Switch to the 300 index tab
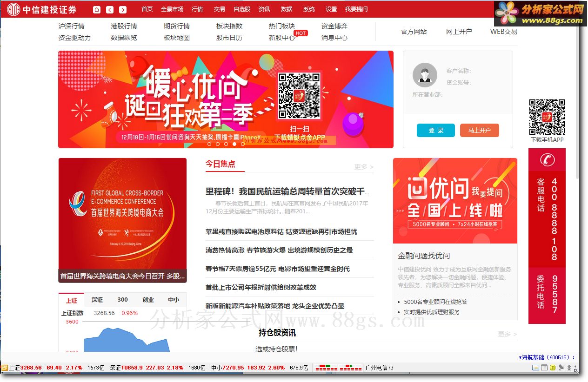The image size is (588, 382). [x=123, y=300]
